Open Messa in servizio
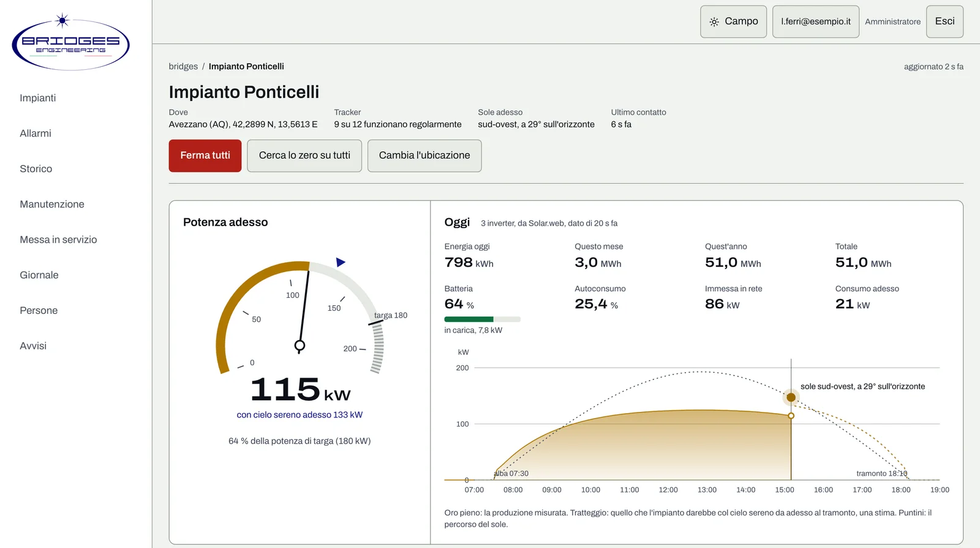The width and height of the screenshot is (980, 548). tap(58, 240)
